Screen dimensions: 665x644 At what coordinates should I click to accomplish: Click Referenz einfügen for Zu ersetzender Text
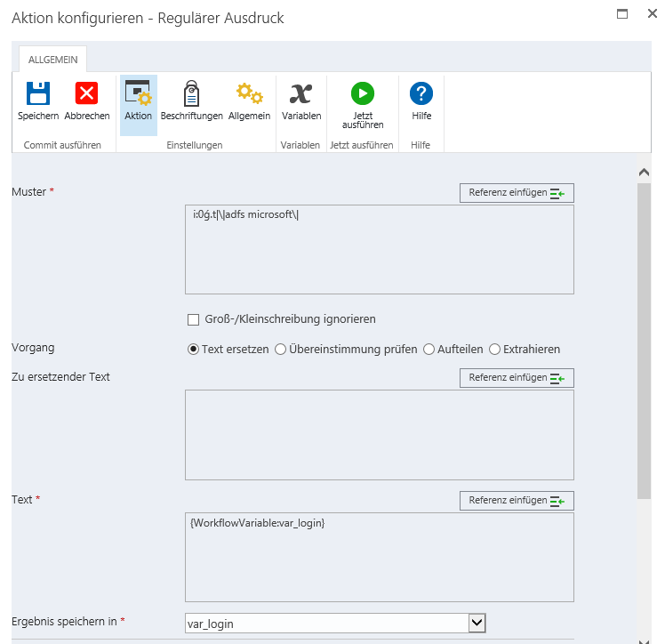pos(517,378)
